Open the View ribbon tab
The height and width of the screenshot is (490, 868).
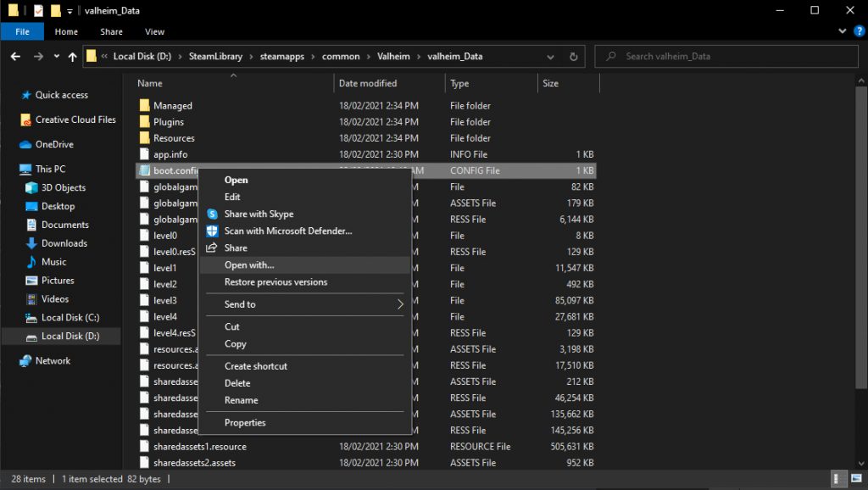154,32
